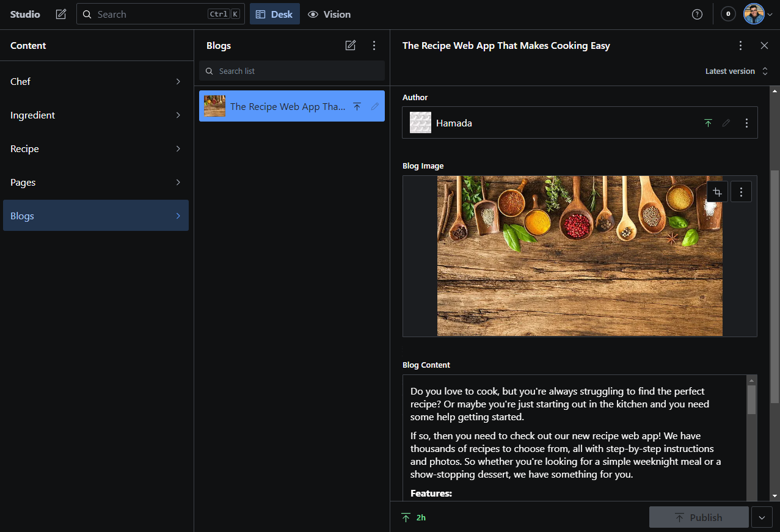Create a new blog from the Blogs panel header
The height and width of the screenshot is (532, 780).
[351, 45]
